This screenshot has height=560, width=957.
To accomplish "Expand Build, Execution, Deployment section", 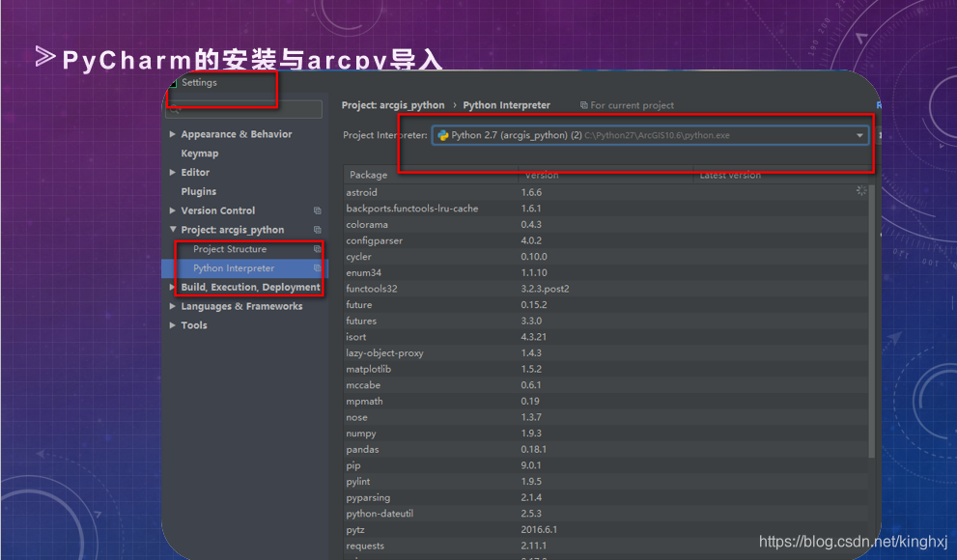I will 170,287.
